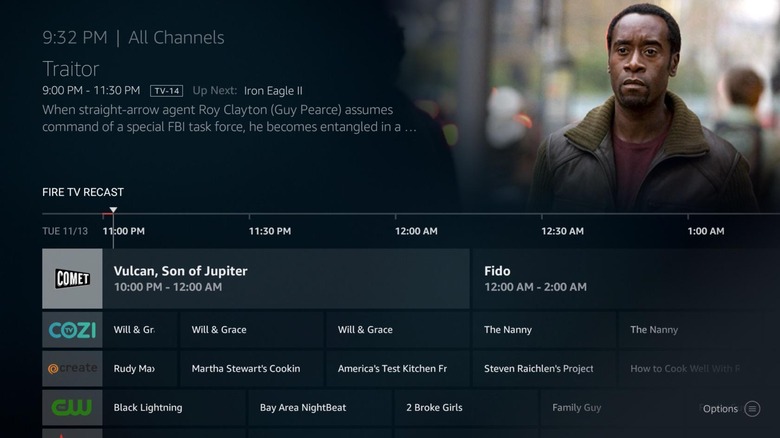Open the All Channels filter heading
The height and width of the screenshot is (438, 780).
click(x=176, y=38)
